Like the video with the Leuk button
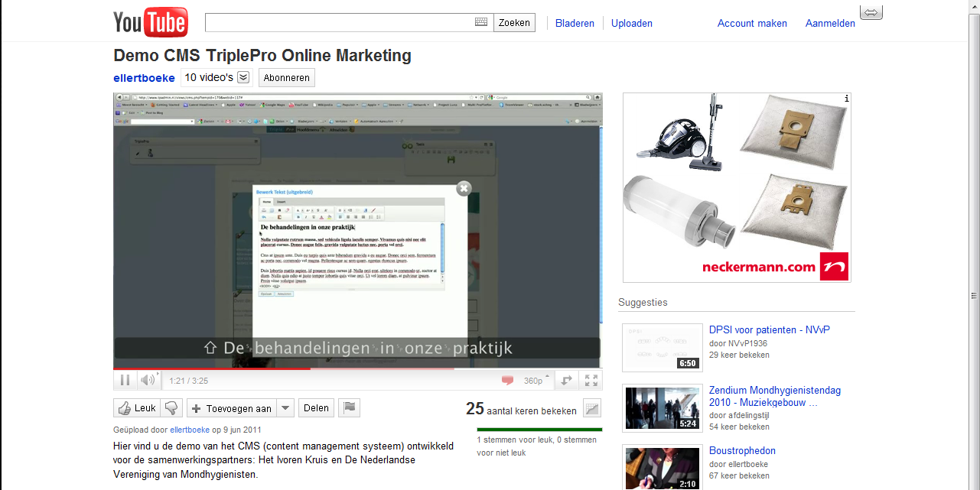The height and width of the screenshot is (490, 980). coord(137,408)
